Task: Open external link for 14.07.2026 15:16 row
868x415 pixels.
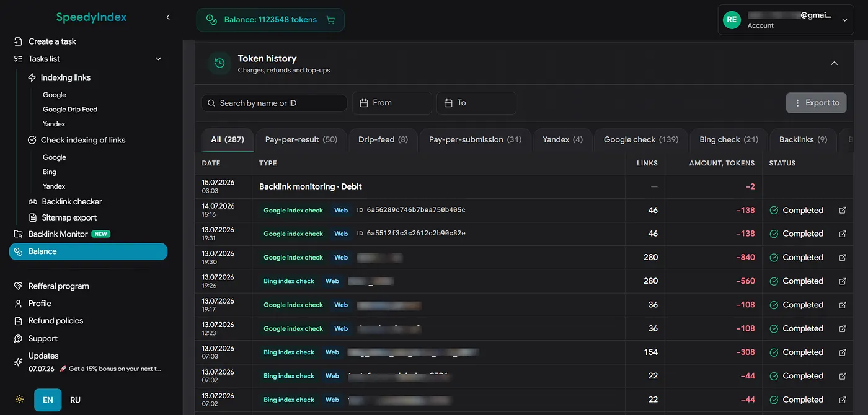Action: click(x=843, y=210)
